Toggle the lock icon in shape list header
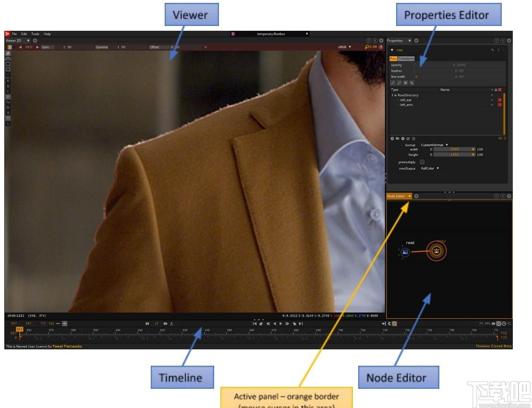The height and width of the screenshot is (408, 532). pyautogui.click(x=496, y=90)
